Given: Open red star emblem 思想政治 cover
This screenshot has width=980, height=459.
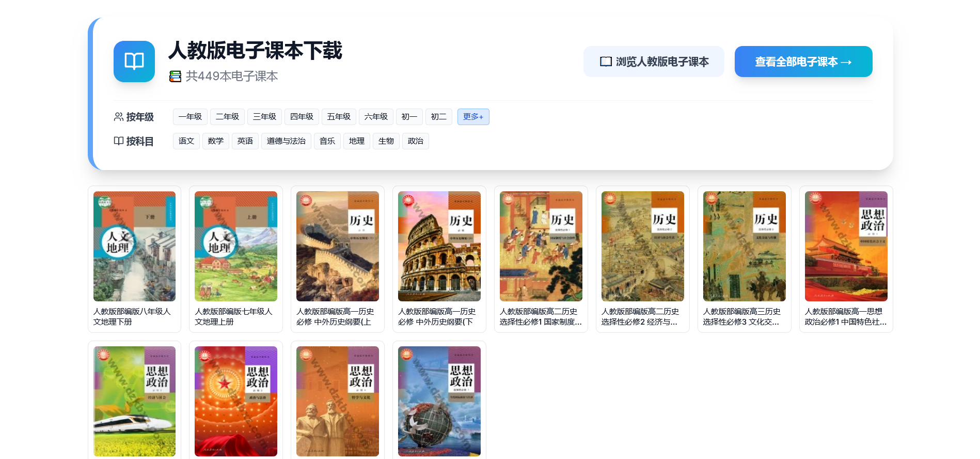Looking at the screenshot, I should 236,401.
